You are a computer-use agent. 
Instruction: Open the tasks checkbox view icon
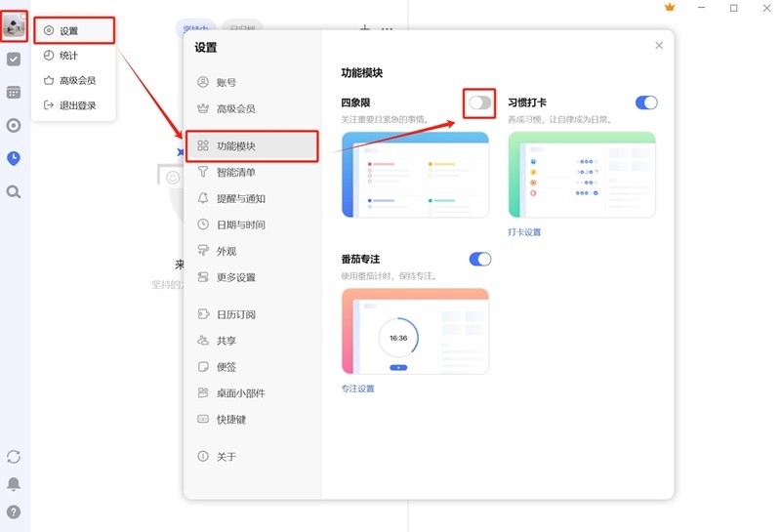(x=14, y=60)
